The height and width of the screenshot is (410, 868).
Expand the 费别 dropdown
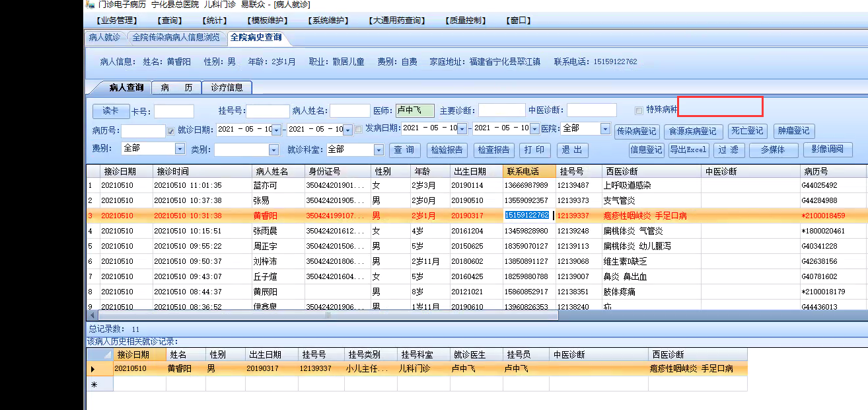pyautogui.click(x=180, y=149)
